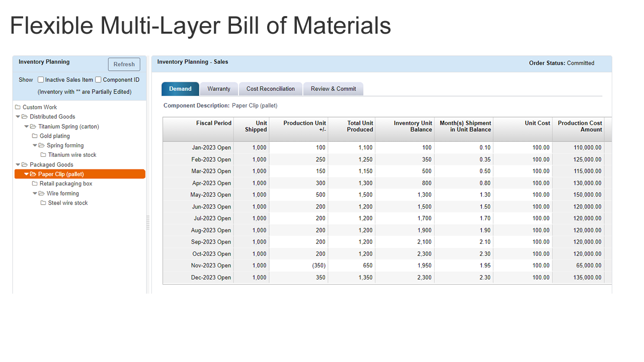Collapse the Titanium Spring (carton) node
The width and height of the screenshot is (644, 362).
pyautogui.click(x=27, y=127)
